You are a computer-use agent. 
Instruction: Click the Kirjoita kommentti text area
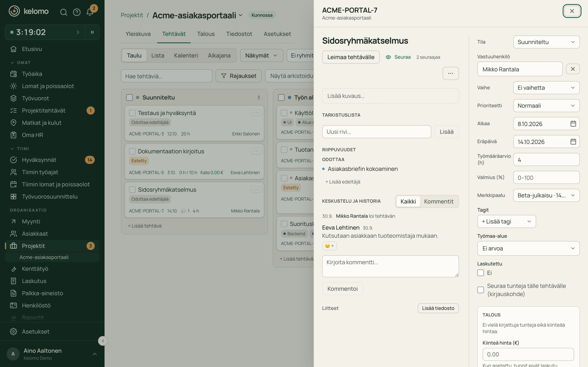pos(390,266)
